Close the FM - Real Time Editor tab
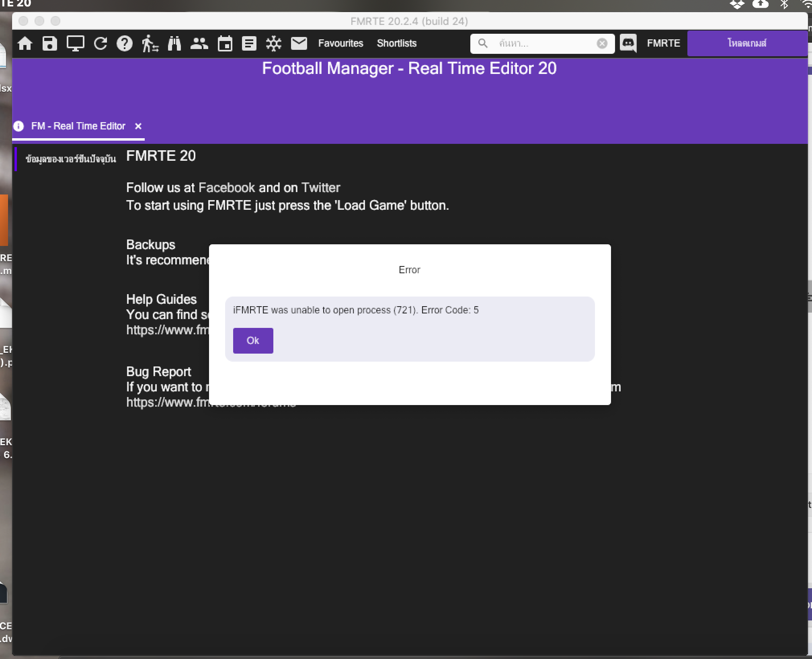812x659 pixels. [138, 126]
